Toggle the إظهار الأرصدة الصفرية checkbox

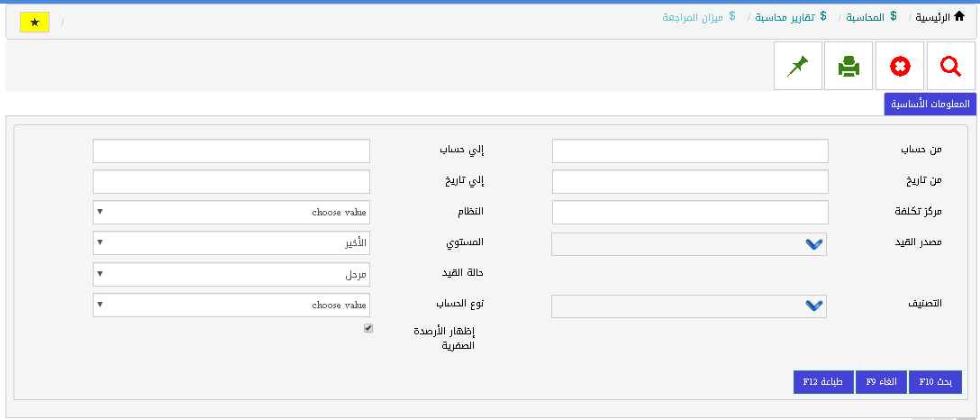(367, 329)
